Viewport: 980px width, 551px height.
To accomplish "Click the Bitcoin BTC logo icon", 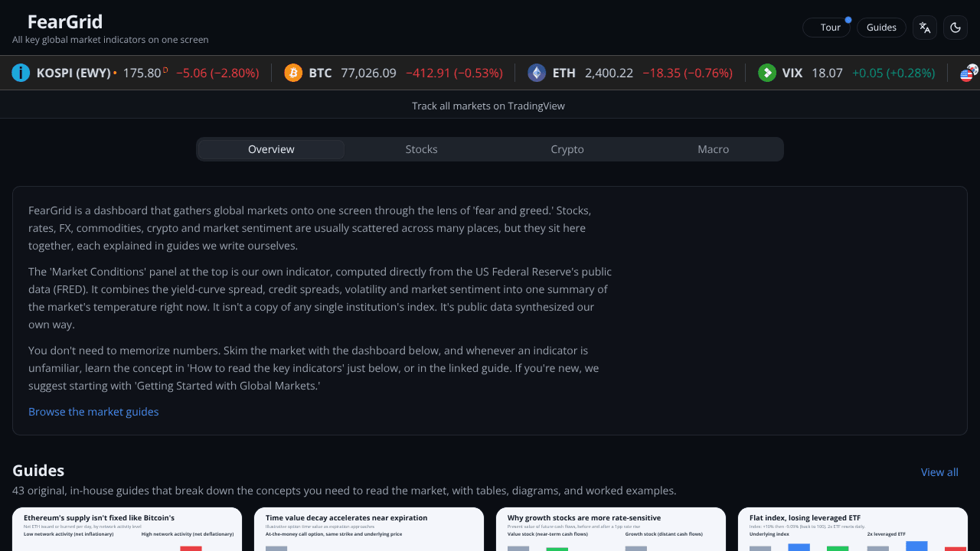I will 293,73.
